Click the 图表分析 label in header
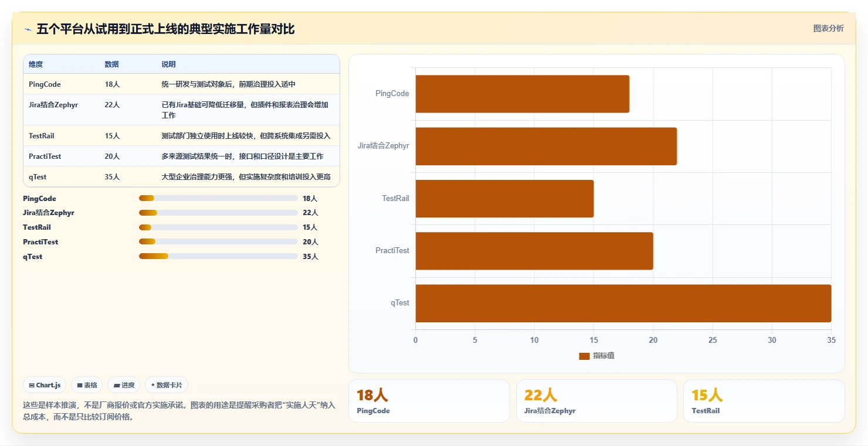The image size is (868, 446). 828,28
